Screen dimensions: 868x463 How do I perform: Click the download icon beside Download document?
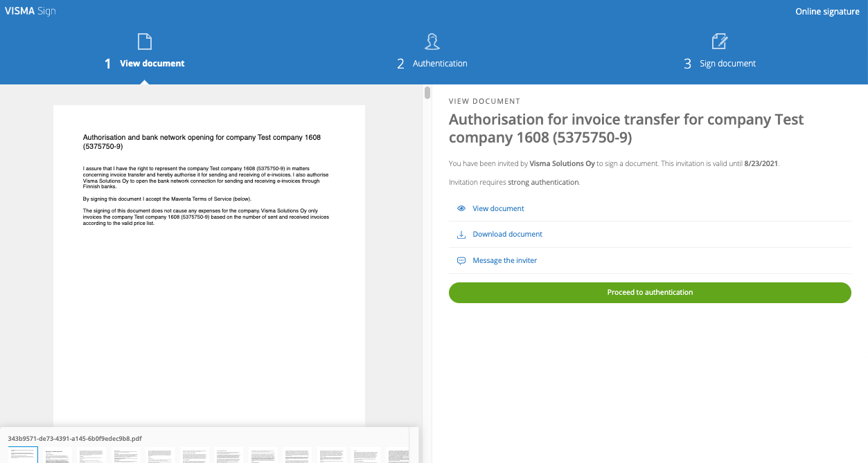click(461, 235)
